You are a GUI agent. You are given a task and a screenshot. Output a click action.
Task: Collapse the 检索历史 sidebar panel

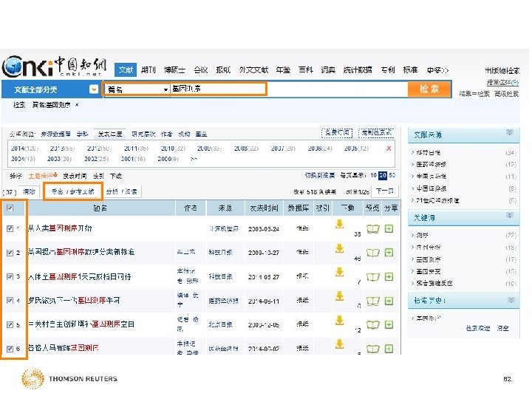[511, 300]
